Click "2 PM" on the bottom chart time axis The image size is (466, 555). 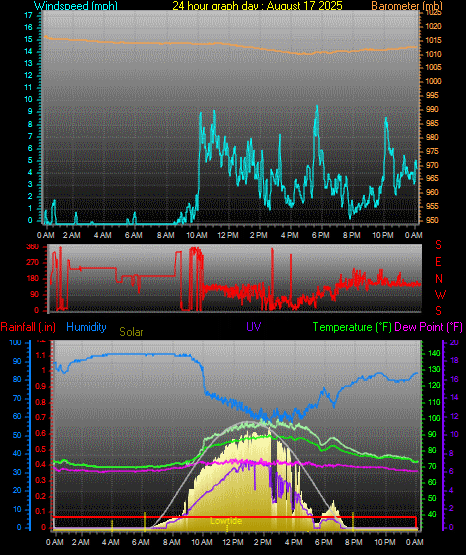pos(263,542)
